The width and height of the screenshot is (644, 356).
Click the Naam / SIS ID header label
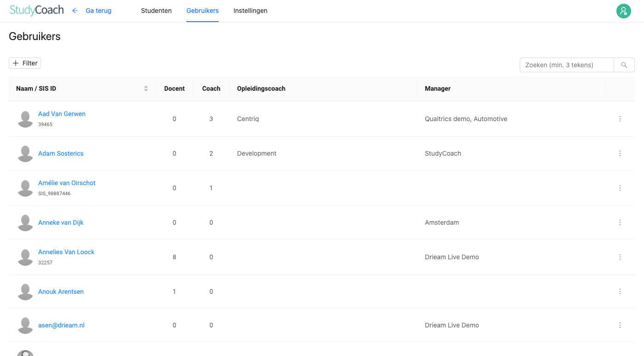[36, 88]
